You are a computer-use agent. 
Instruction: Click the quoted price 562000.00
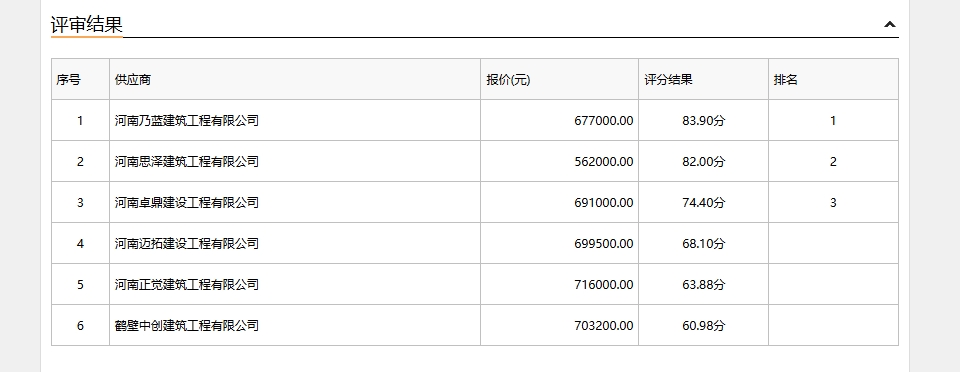point(604,162)
